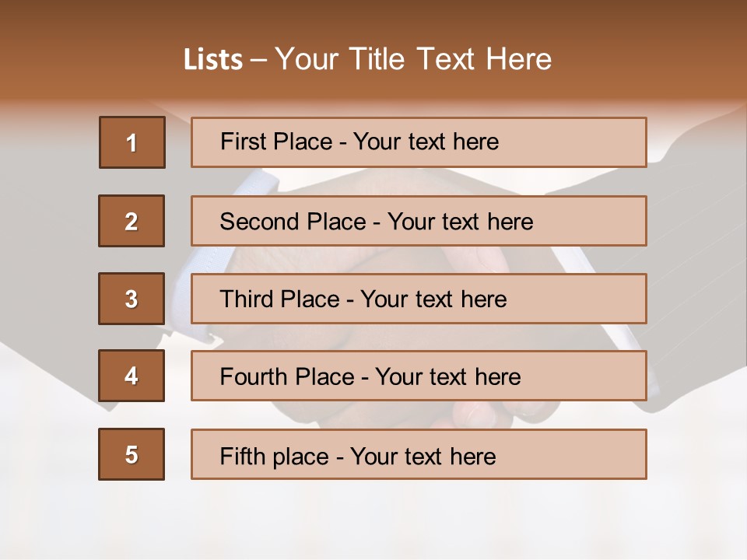Click the words 'Second Place'
This screenshot has height=560, width=747.
tap(292, 222)
